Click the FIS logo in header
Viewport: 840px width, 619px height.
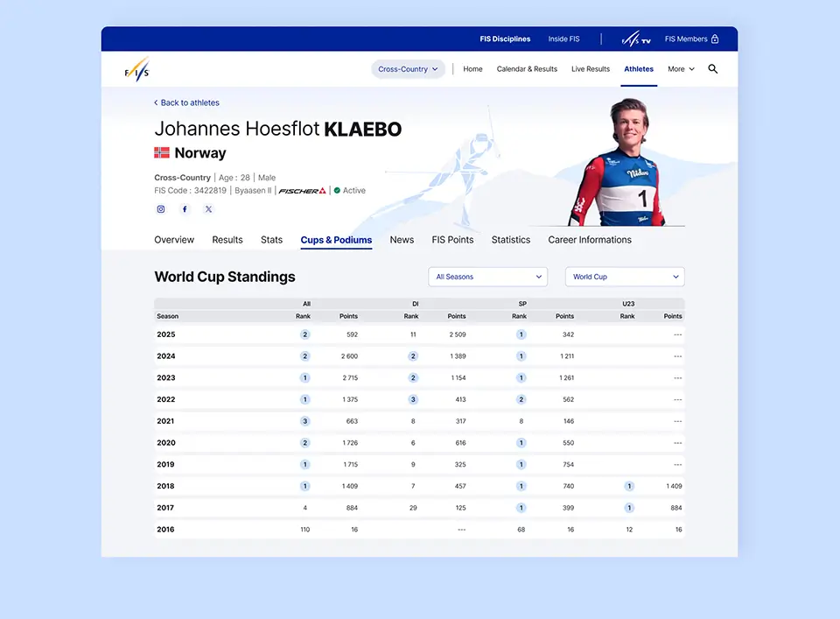[137, 69]
